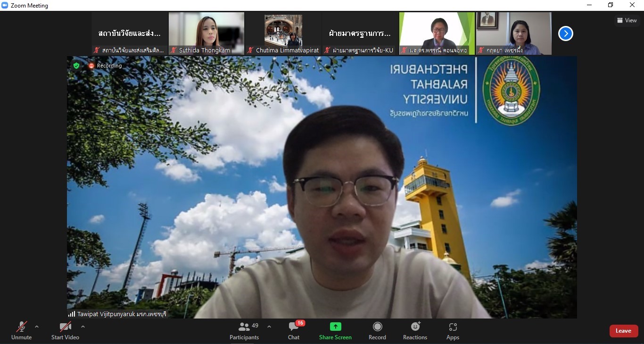Expand the Participants options chevron

269,327
